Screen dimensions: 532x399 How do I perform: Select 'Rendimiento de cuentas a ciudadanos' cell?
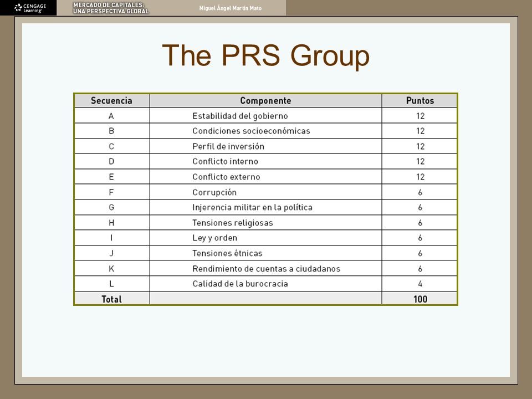(267, 269)
